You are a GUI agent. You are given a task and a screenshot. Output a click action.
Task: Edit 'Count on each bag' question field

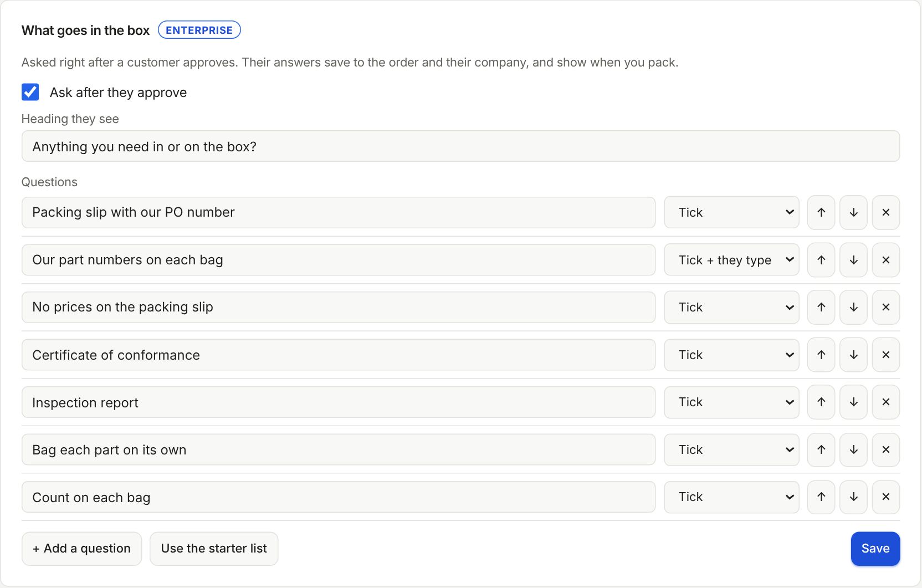[x=339, y=497]
